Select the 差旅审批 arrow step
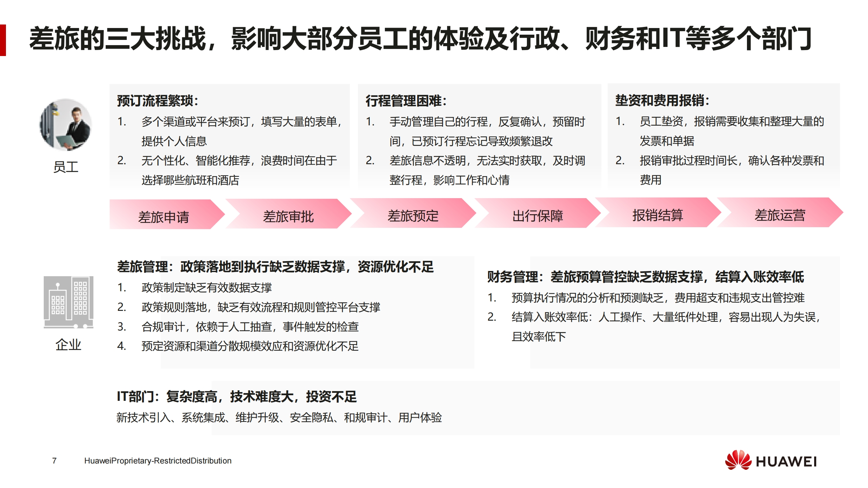The image size is (868, 488). pos(288,216)
